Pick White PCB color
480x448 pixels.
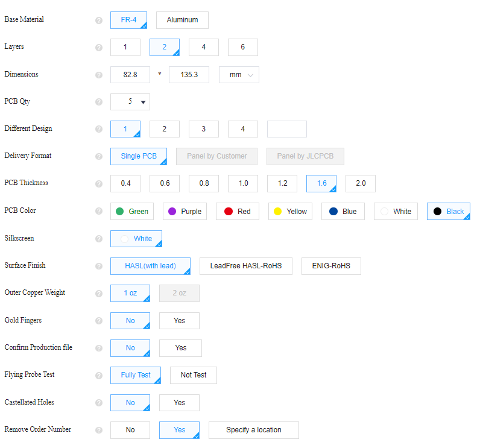[x=396, y=212]
